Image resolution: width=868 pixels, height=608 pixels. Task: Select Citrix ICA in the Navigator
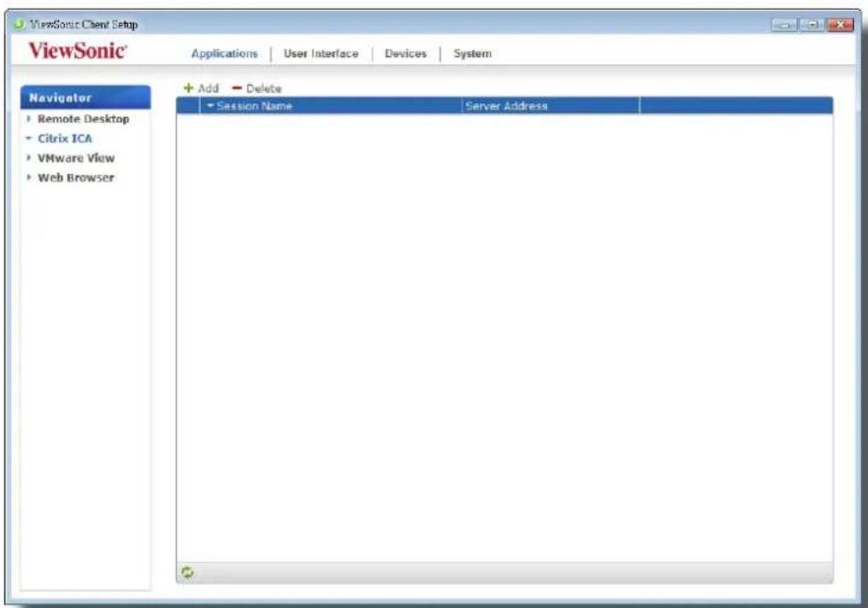[65, 138]
